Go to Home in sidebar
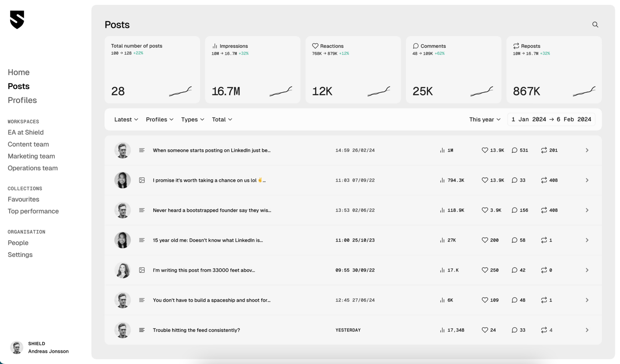 coord(19,72)
